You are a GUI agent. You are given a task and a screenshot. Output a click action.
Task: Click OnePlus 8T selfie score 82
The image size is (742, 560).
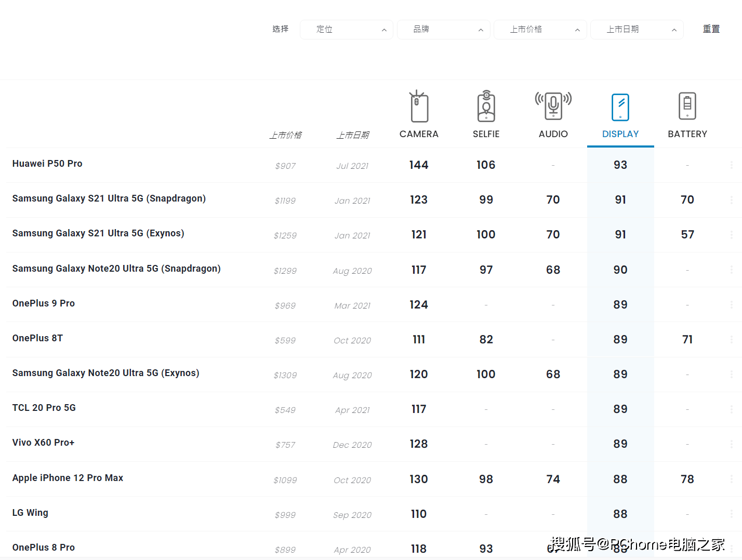pos(486,340)
